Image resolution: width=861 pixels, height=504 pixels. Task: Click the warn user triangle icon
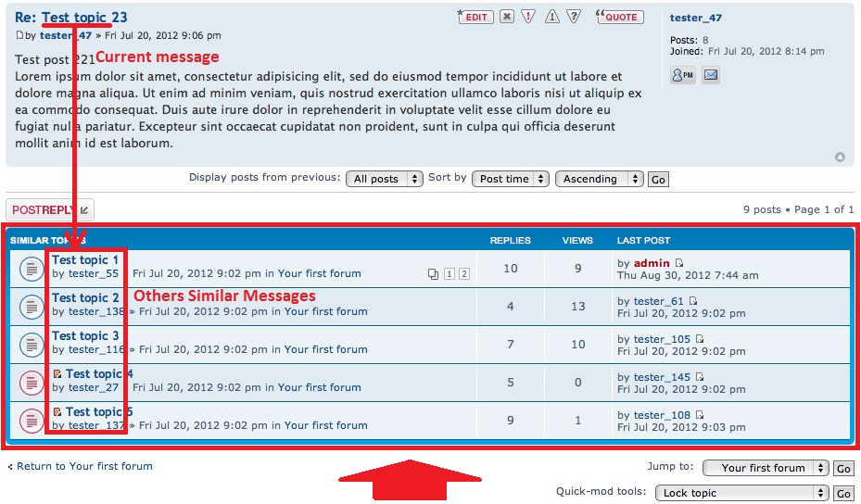pyautogui.click(x=551, y=17)
